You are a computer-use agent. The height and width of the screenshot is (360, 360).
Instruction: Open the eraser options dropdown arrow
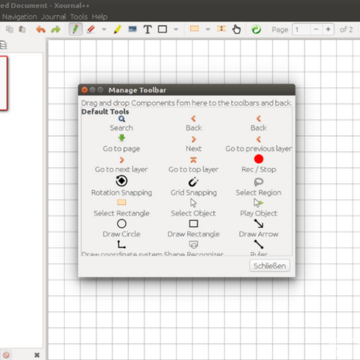pos(104,29)
